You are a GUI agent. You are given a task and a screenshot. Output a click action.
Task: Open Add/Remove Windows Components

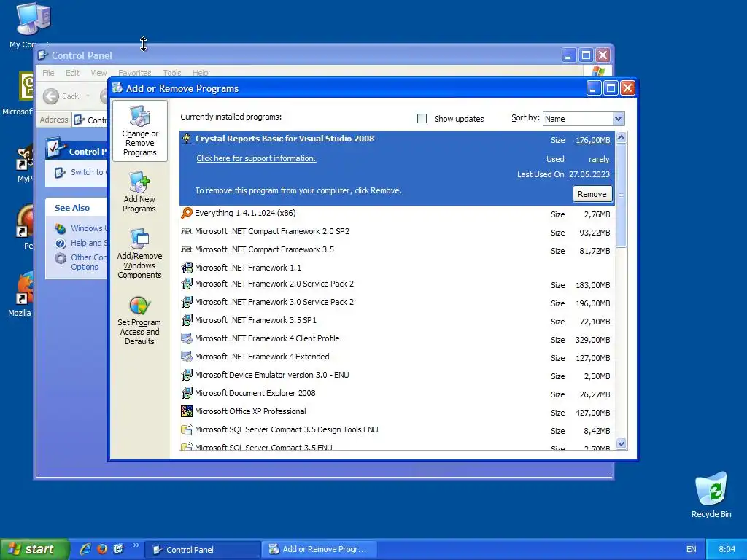tap(139, 253)
